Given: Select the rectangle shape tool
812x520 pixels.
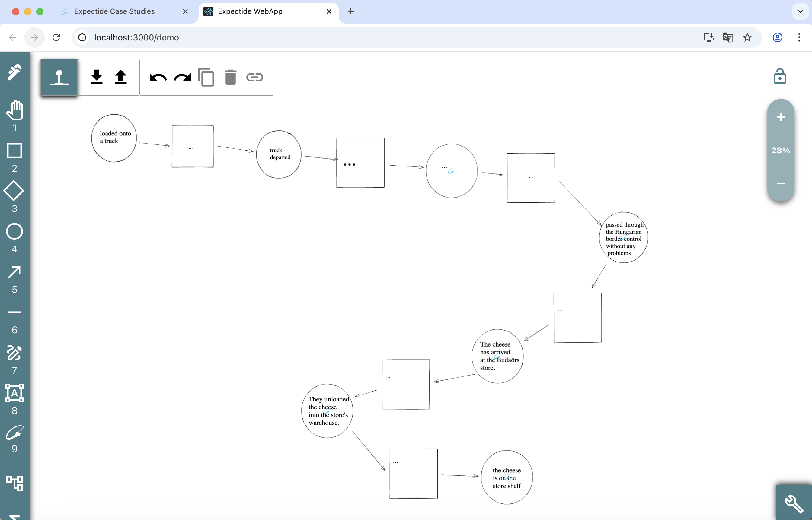Looking at the screenshot, I should 14,151.
